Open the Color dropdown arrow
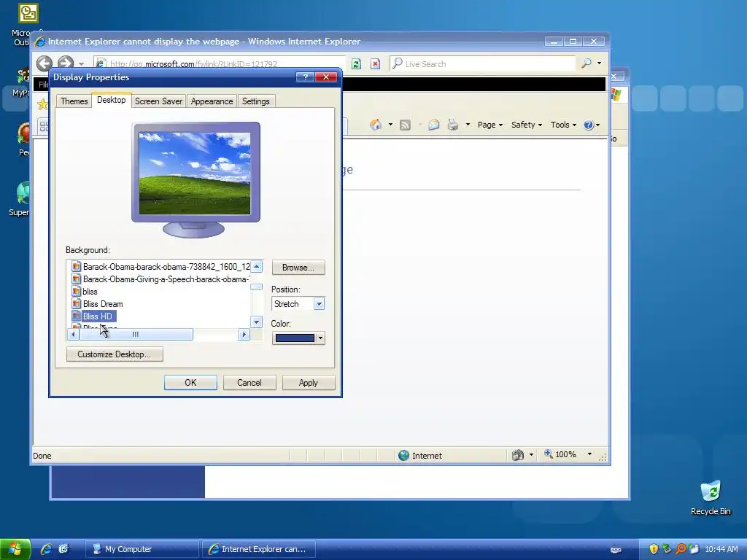 [x=321, y=338]
